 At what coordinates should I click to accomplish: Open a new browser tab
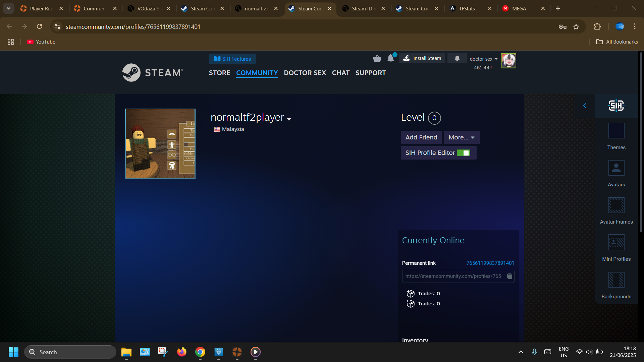558,8
